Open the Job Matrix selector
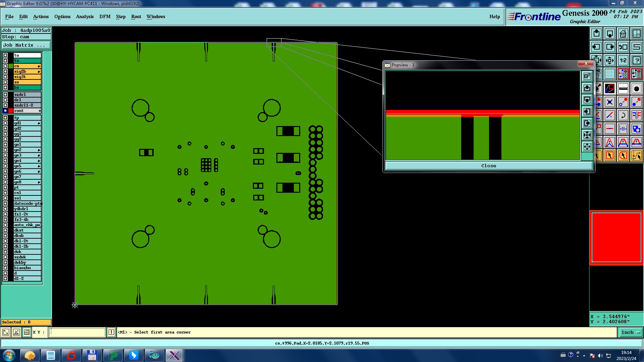Image resolution: width=644 pixels, height=362 pixels. pos(26,45)
